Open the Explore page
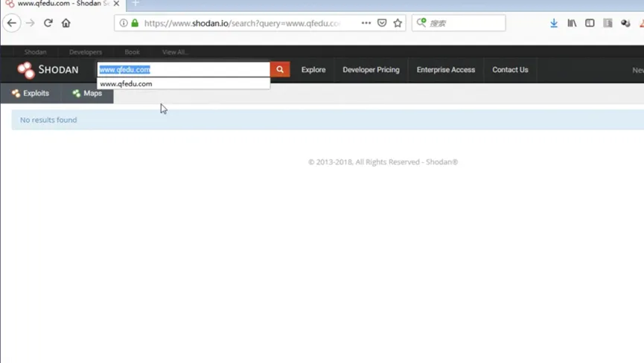644x363 pixels. pyautogui.click(x=313, y=70)
